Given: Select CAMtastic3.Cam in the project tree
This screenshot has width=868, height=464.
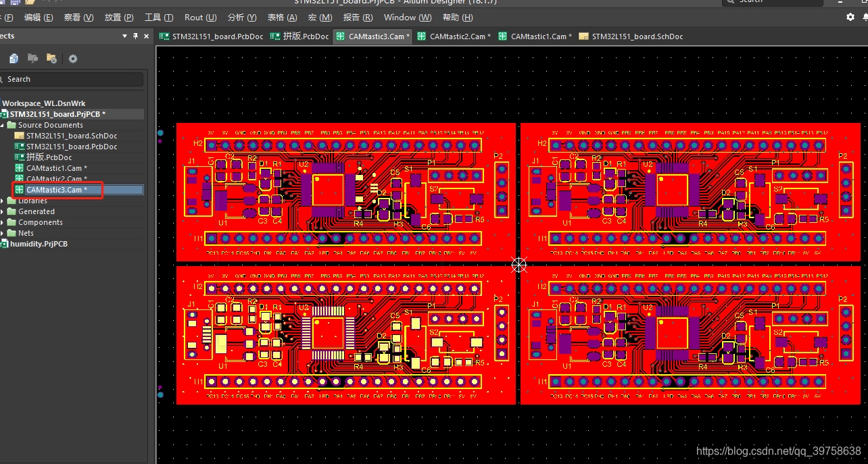Looking at the screenshot, I should click(56, 190).
